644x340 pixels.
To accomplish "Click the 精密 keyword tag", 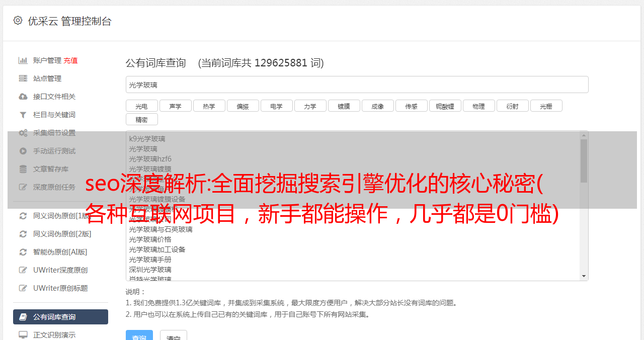I will (141, 120).
